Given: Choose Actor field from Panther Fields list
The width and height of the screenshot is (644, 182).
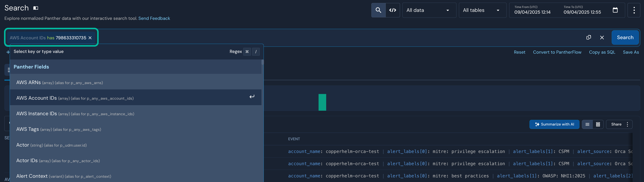Looking at the screenshot, I should click(x=52, y=145).
